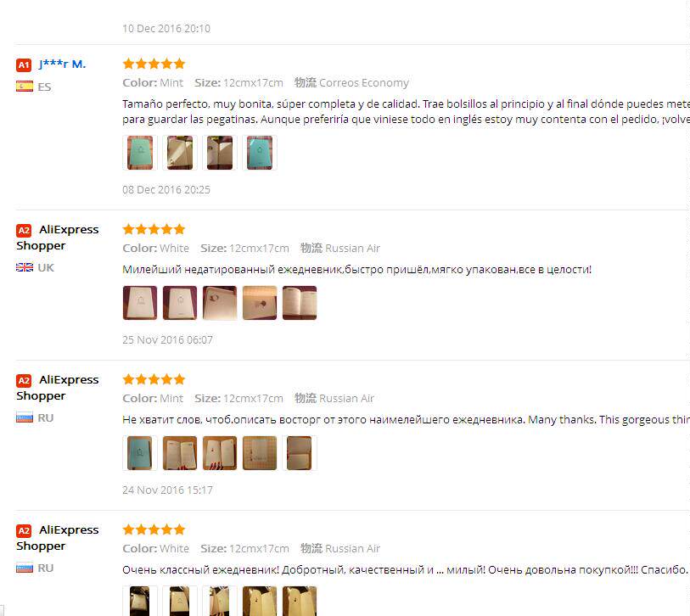This screenshot has height=616, width=690.
Task: Click the UK flag icon
Action: pyautogui.click(x=25, y=267)
